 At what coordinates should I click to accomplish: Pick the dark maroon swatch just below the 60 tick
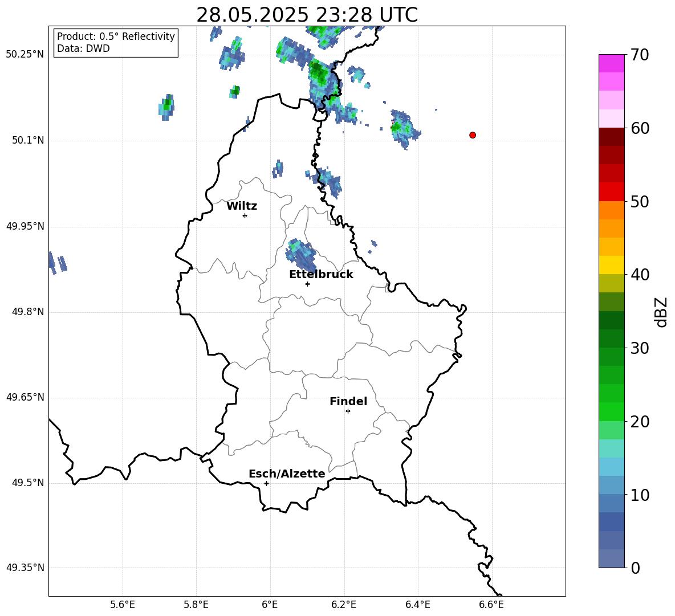click(611, 137)
